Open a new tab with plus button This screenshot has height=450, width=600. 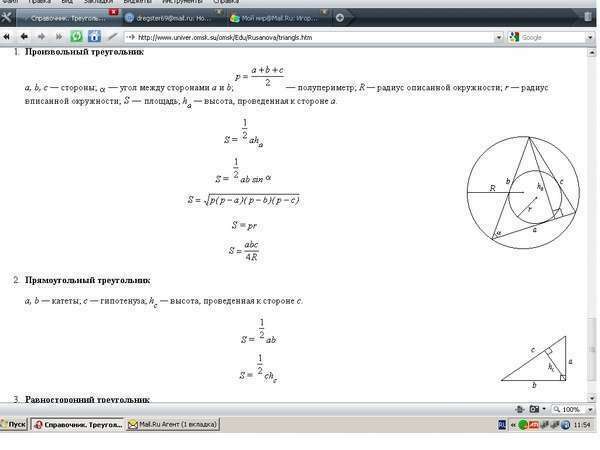[339, 18]
